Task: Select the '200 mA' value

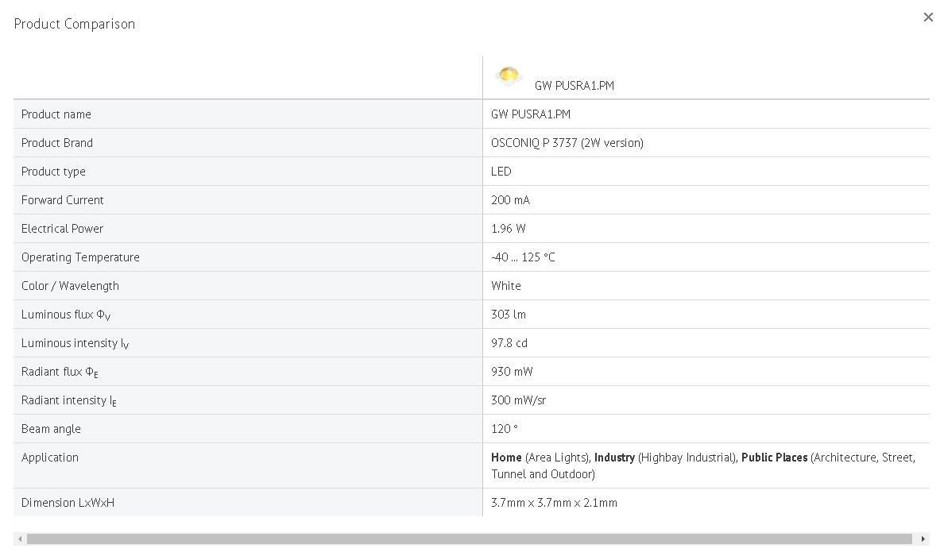Action: (510, 200)
